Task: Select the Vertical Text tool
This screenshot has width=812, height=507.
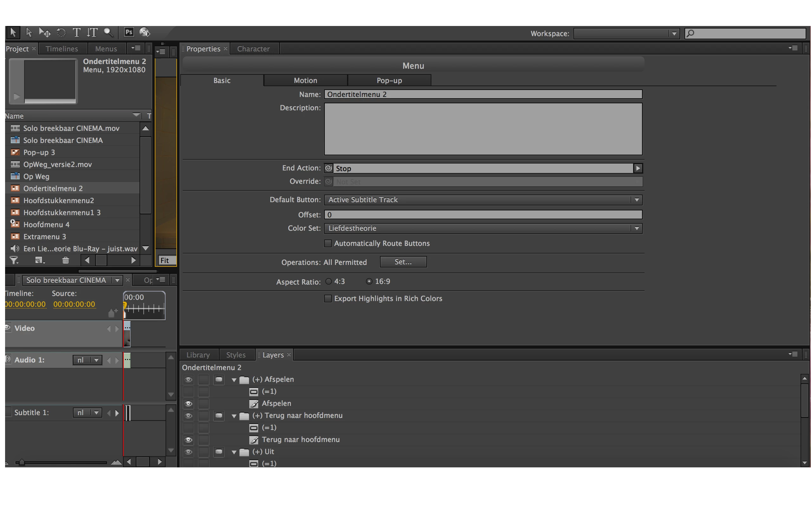Action: pyautogui.click(x=92, y=33)
